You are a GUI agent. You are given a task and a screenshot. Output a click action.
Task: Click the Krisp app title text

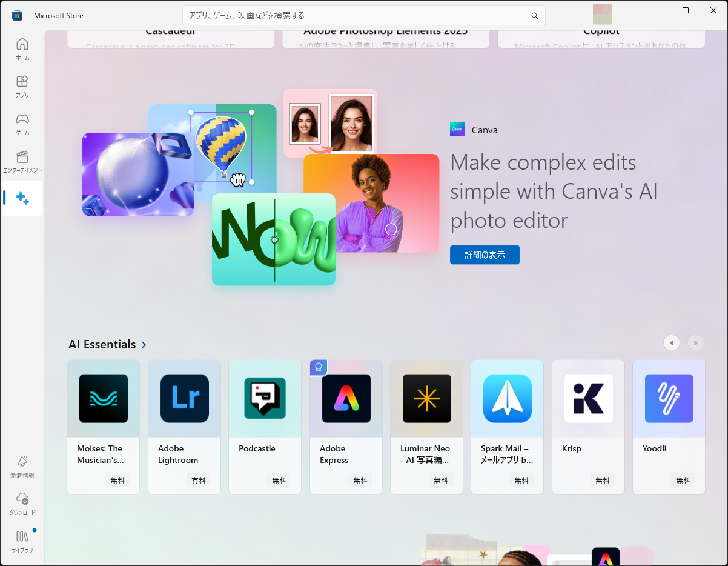click(571, 448)
